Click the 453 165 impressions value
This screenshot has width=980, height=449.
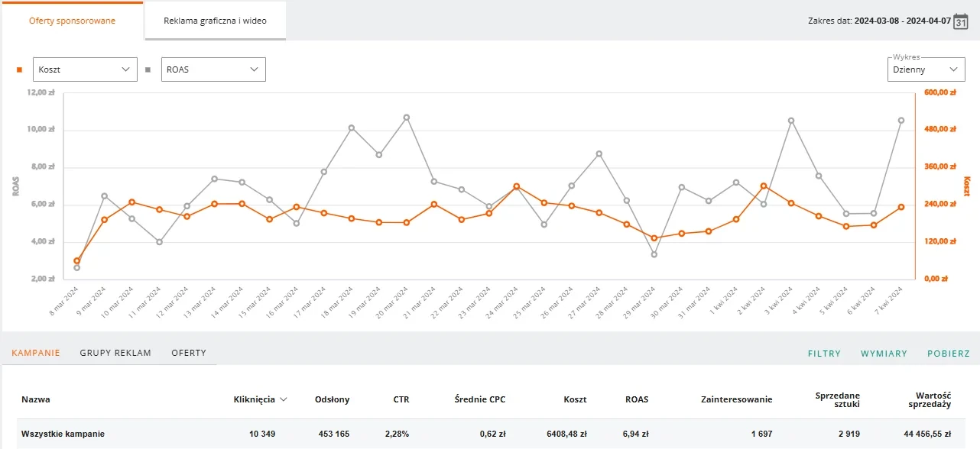[x=334, y=434]
